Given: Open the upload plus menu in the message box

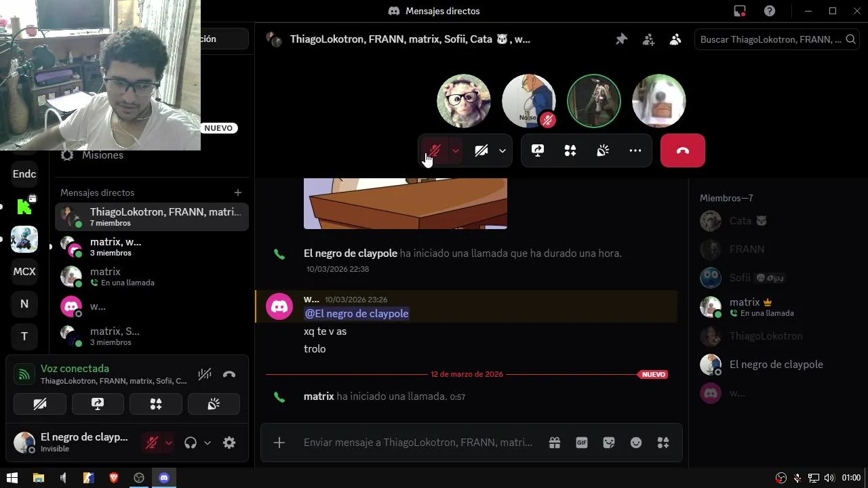Looking at the screenshot, I should [x=279, y=443].
